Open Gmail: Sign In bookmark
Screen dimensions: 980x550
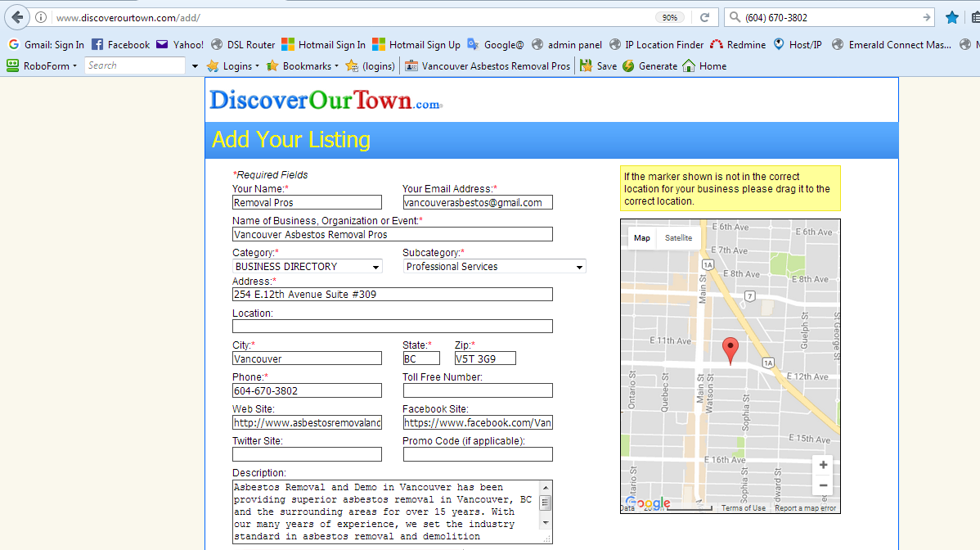click(46, 45)
